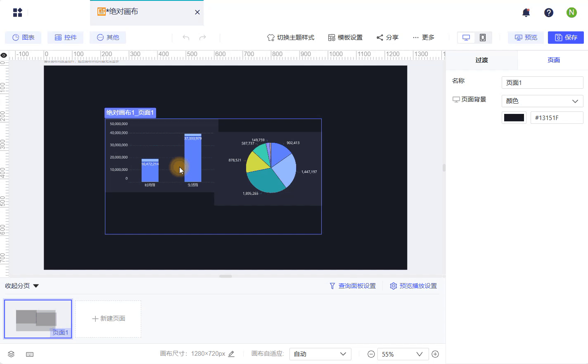切换到页面选项卡

coord(554,60)
